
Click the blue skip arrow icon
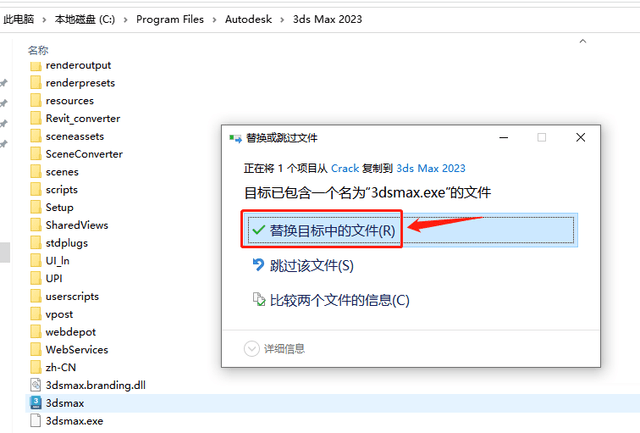click(x=257, y=265)
